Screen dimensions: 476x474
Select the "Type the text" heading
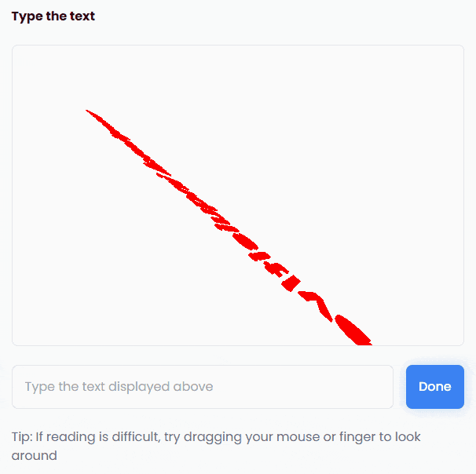pos(53,16)
